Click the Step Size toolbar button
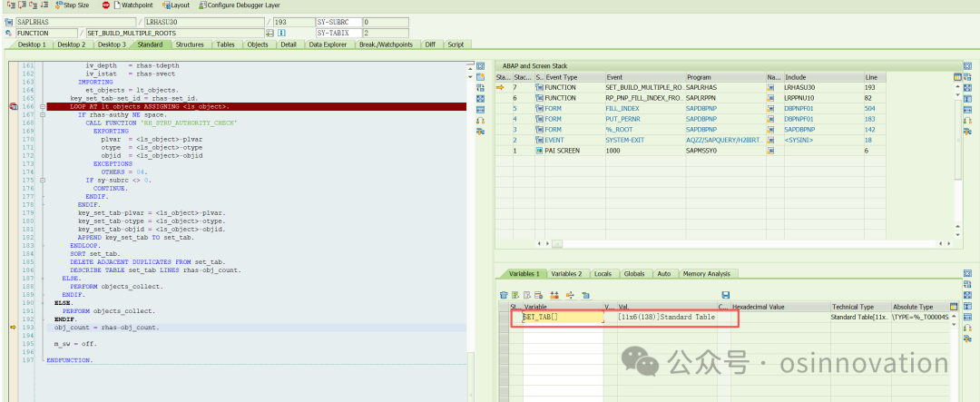Screen dimensions: 980x402 click(x=72, y=5)
